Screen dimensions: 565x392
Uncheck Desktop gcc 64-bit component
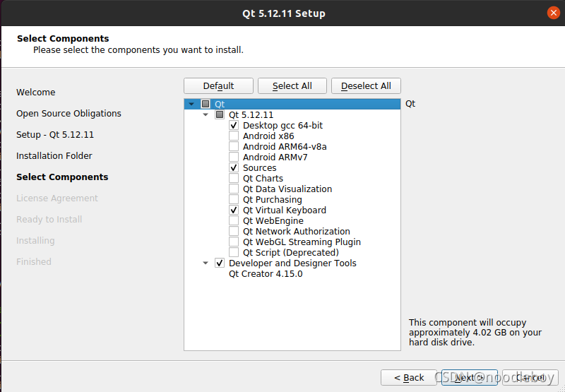(x=234, y=126)
